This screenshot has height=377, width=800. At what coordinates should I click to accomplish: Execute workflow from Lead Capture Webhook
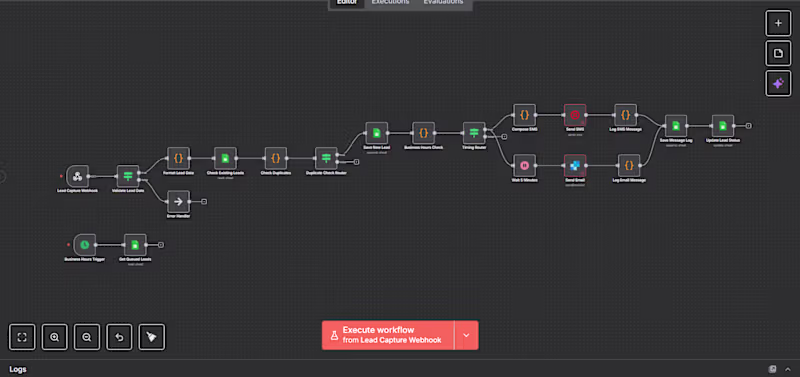pos(388,335)
